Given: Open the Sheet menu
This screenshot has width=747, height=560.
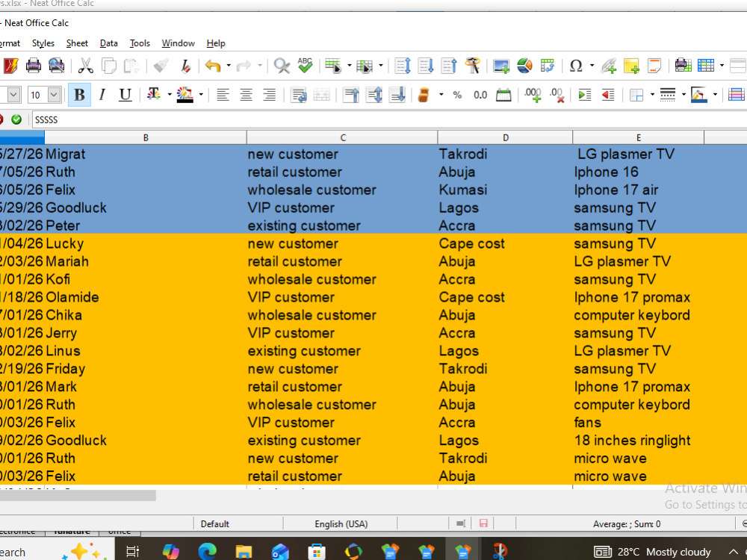Looking at the screenshot, I should [77, 43].
